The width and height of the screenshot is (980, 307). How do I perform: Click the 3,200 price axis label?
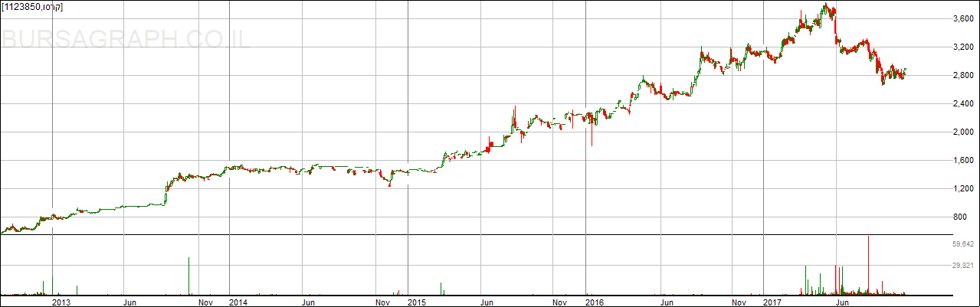962,47
